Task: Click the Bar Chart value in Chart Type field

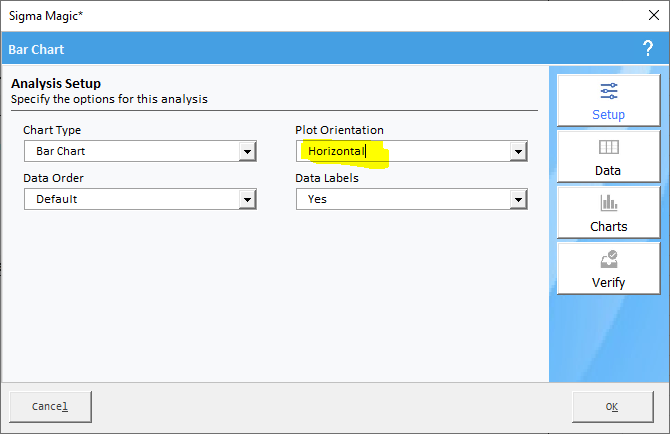Action: (x=61, y=151)
